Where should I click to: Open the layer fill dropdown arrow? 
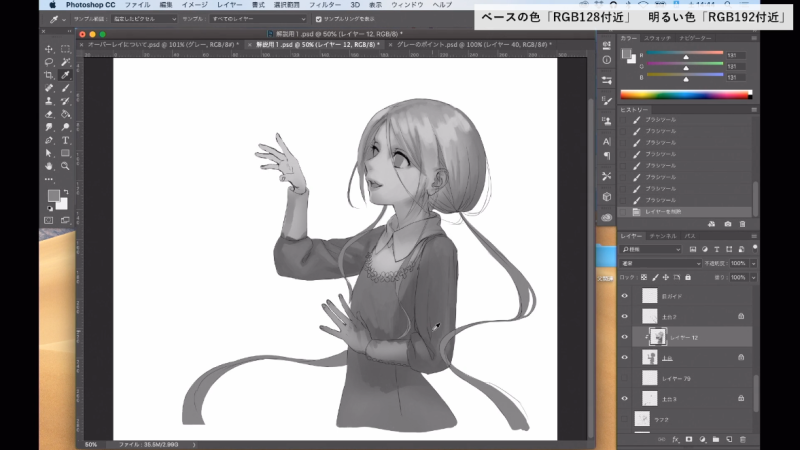(x=753, y=278)
